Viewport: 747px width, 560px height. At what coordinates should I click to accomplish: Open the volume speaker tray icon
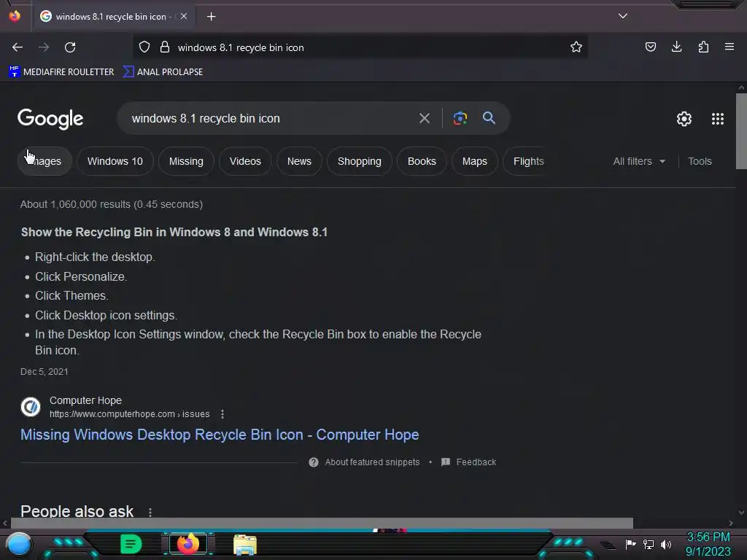(666, 544)
